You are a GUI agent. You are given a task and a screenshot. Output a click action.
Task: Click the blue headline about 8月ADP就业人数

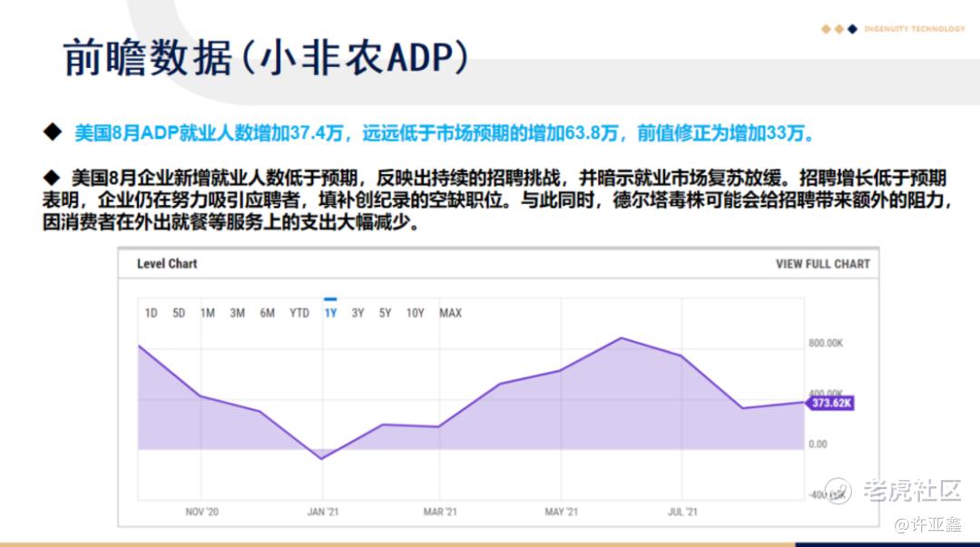click(x=445, y=133)
